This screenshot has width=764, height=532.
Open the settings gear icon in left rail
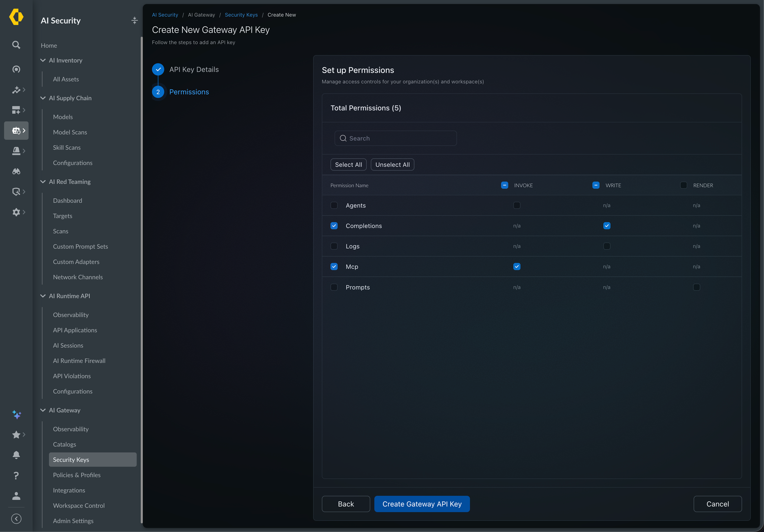click(16, 212)
